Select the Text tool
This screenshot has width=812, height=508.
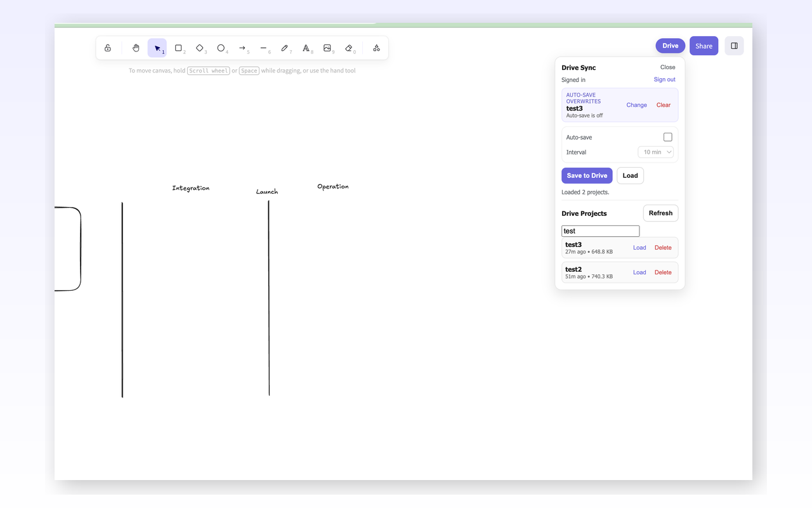tap(306, 48)
